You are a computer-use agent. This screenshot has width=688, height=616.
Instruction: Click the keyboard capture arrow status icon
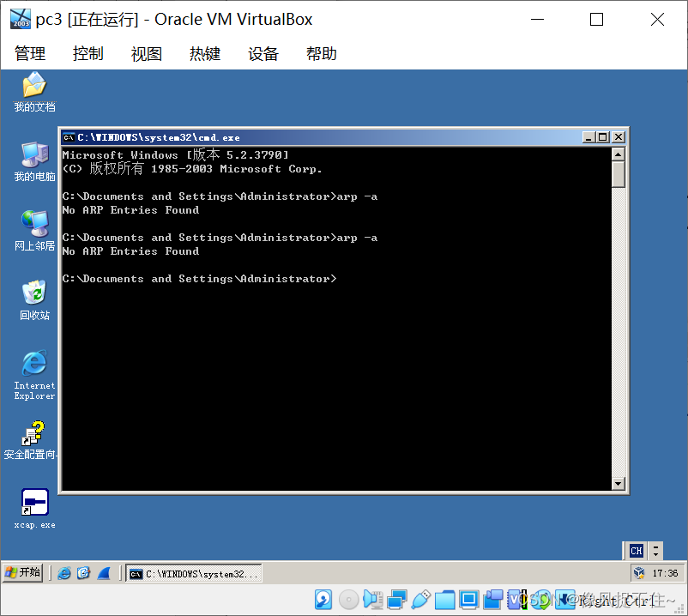[x=565, y=600]
